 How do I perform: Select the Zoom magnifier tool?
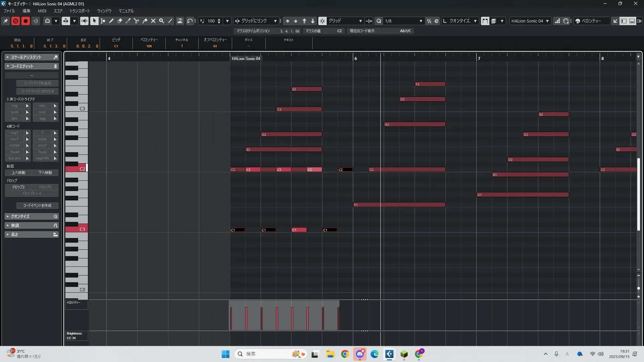tap(162, 21)
